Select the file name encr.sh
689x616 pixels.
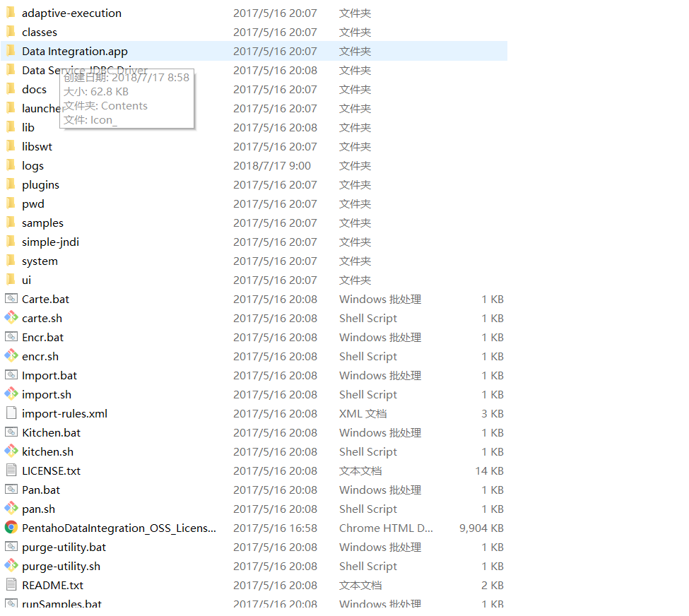point(40,356)
